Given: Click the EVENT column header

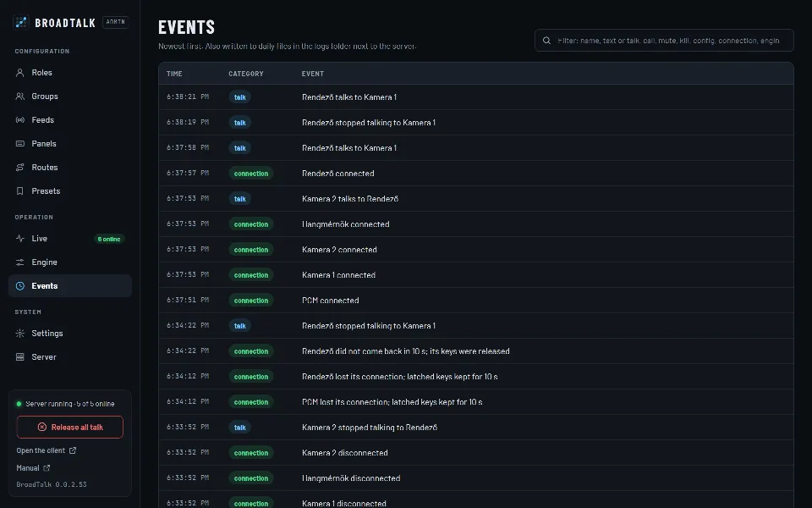Looking at the screenshot, I should [x=313, y=74].
